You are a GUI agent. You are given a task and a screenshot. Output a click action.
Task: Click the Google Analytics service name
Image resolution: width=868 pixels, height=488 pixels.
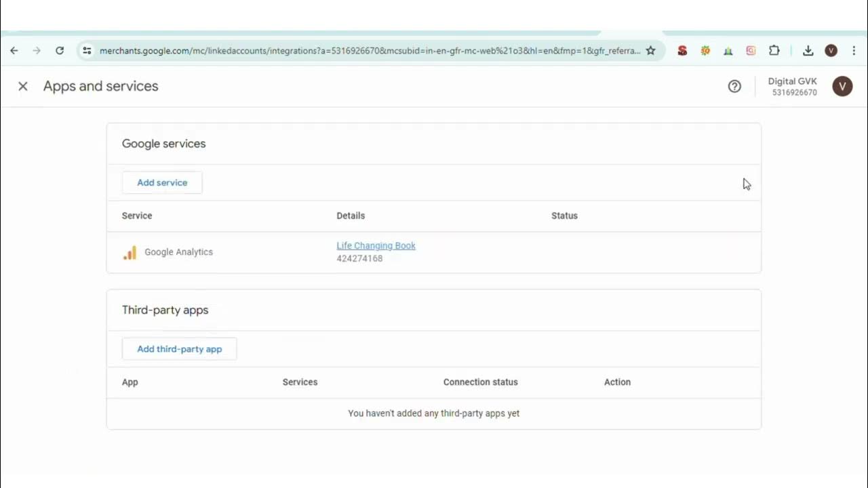click(x=178, y=252)
